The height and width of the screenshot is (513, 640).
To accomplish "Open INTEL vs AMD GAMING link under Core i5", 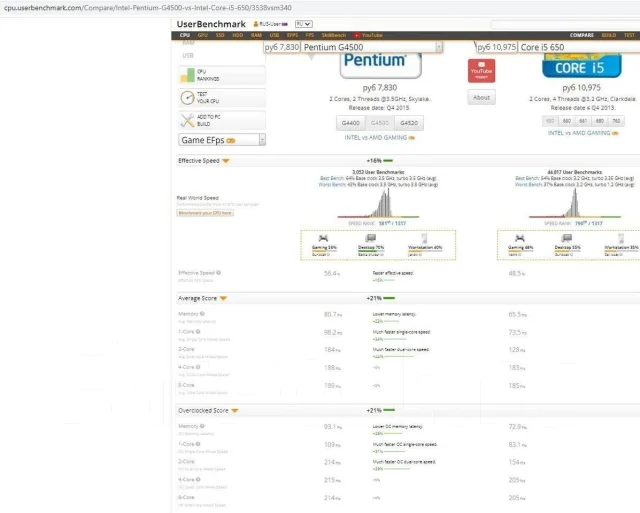I will pyautogui.click(x=582, y=133).
